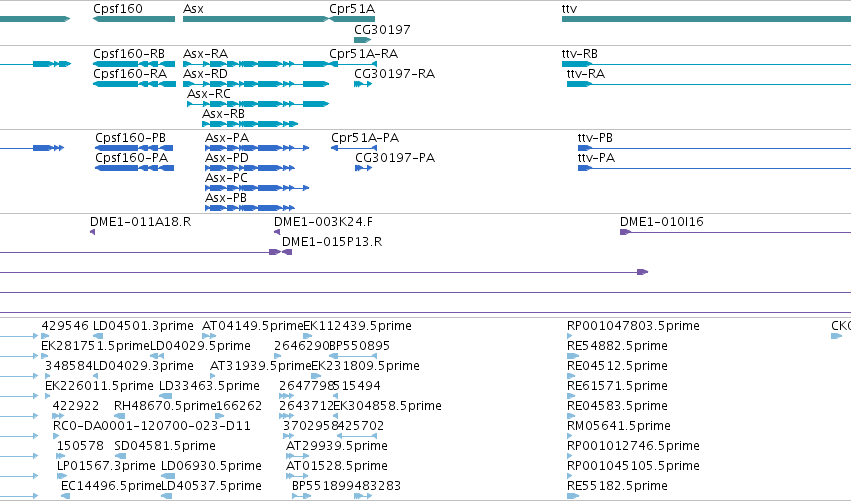Select the DME1-003K24.F clone label
Image resolution: width=851 pixels, height=501 pixels.
323,221
